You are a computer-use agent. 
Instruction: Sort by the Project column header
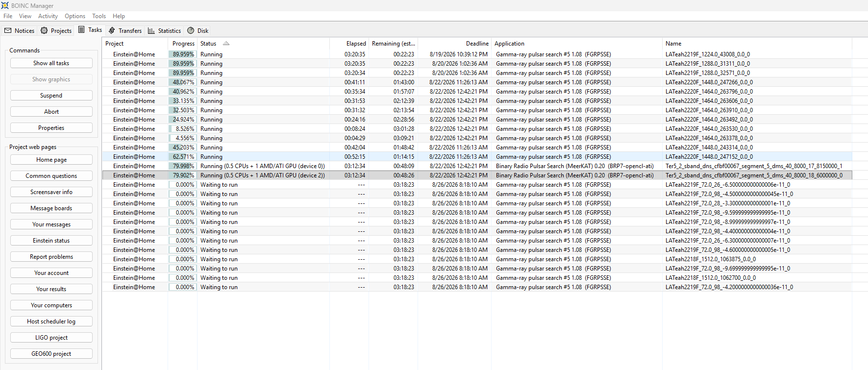click(x=135, y=44)
